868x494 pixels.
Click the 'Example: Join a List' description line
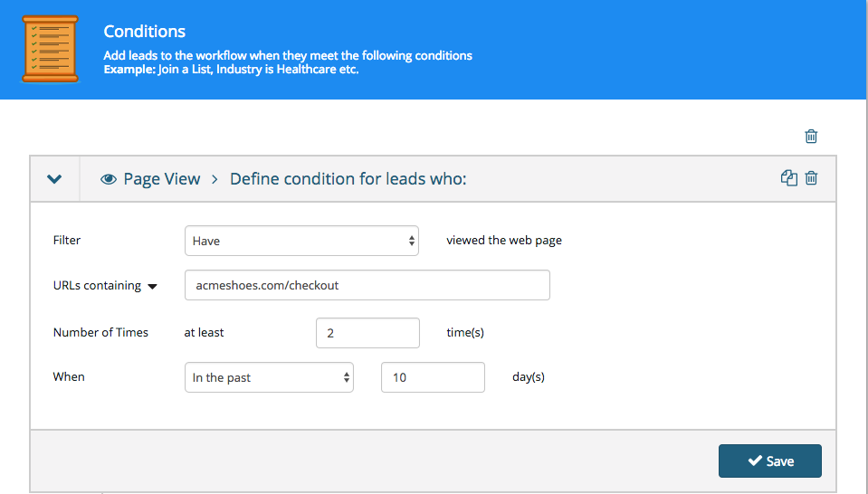point(232,69)
